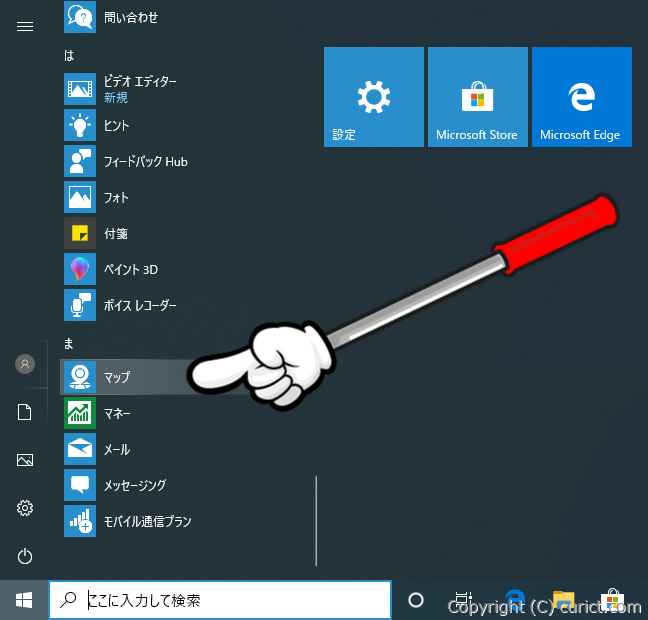This screenshot has width=648, height=620.
Task: Launch the フォト app icon
Action: pos(80,197)
